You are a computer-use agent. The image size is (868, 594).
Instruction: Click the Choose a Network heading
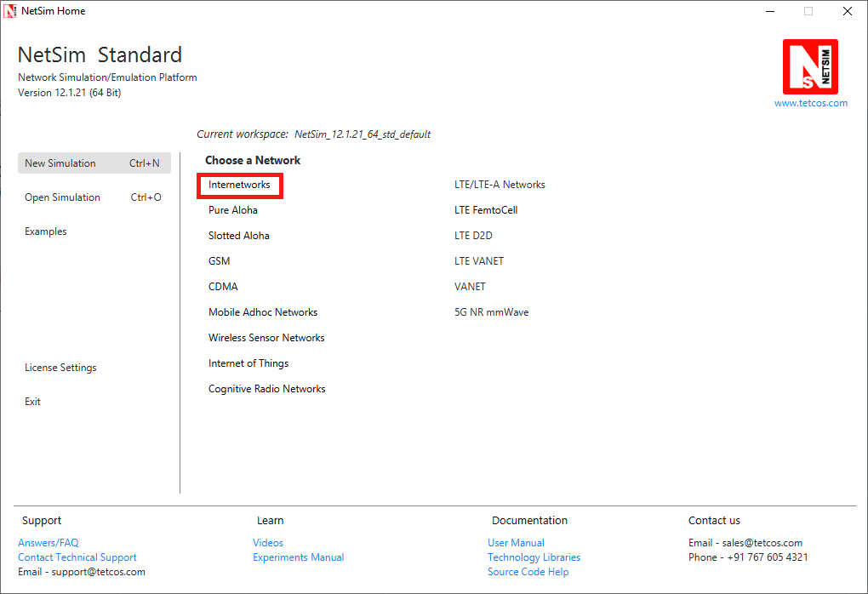click(253, 161)
